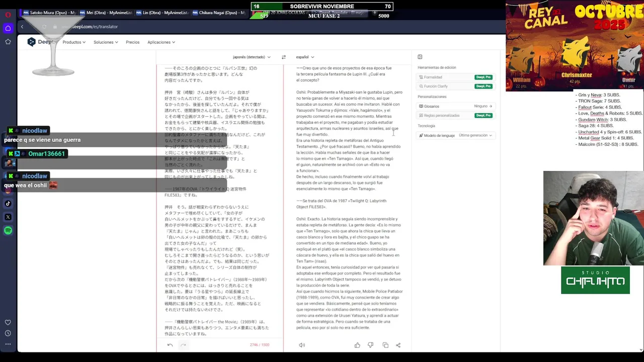Viewport: 644px width, 362px height.
Task: Click the Tecnología heading
Action: (426, 126)
